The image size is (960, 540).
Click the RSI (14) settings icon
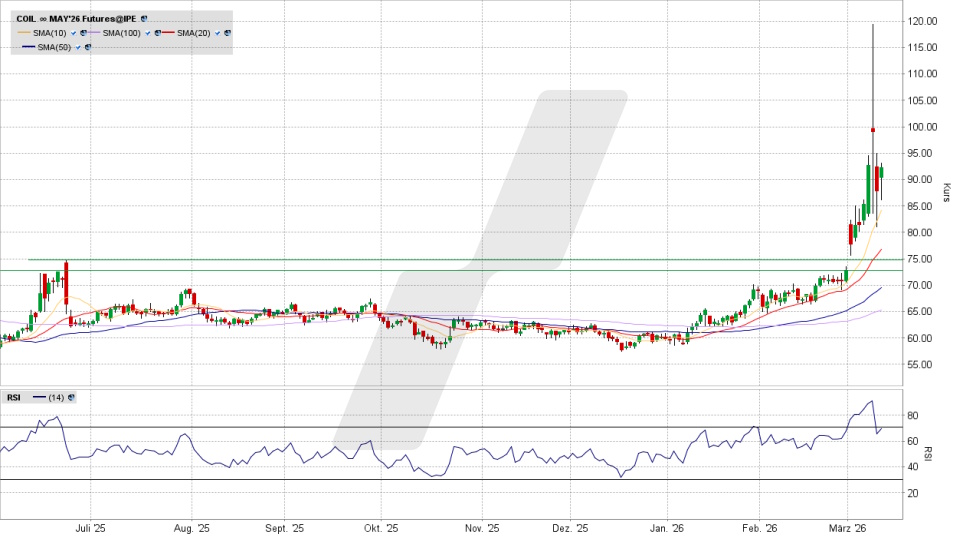(x=71, y=398)
